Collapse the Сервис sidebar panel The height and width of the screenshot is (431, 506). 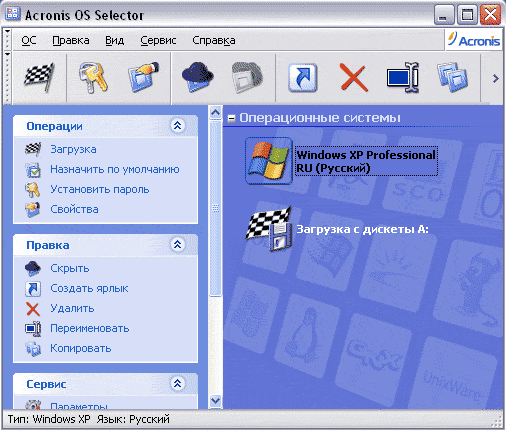tap(178, 384)
